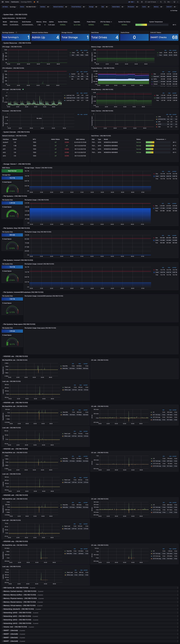This screenshot has height=644, width=180.
Task: Open the Job Name Synology variable dropdown
Action: point(13,7)
